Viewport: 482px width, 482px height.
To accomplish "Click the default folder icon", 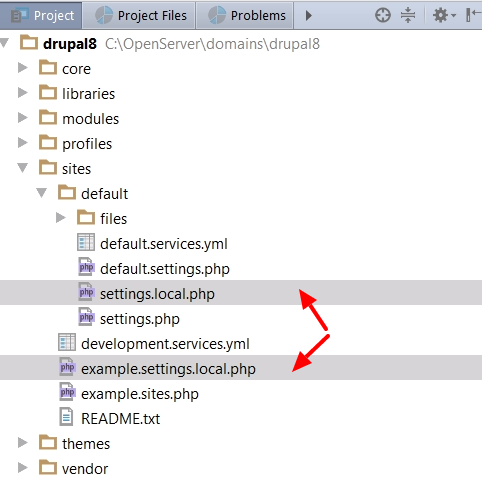I will coord(67,192).
